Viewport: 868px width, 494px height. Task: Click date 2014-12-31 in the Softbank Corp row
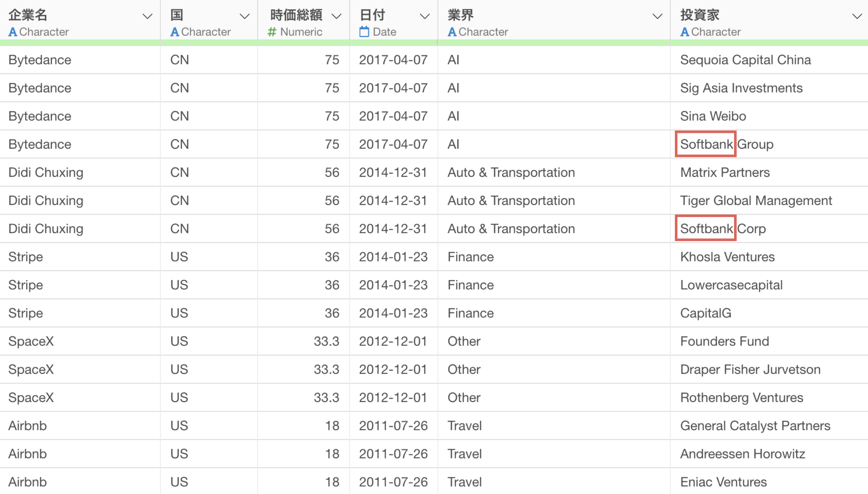tap(394, 229)
